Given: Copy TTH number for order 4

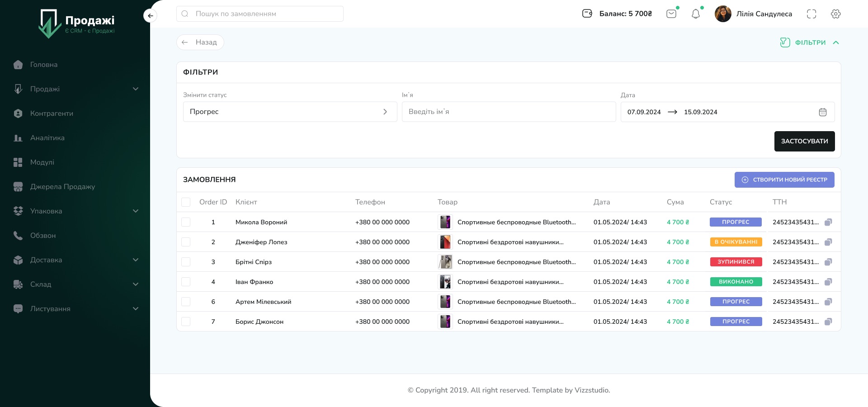Looking at the screenshot, I should click(828, 282).
